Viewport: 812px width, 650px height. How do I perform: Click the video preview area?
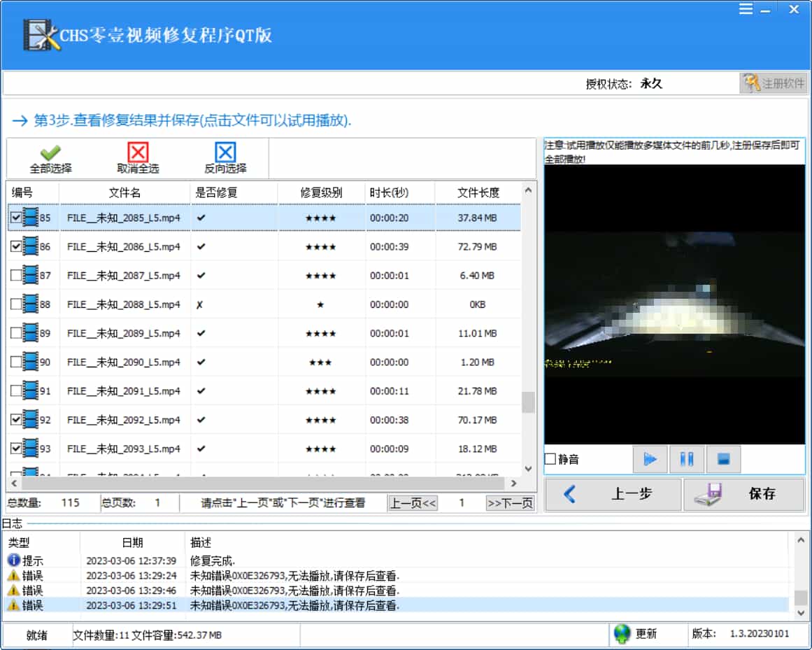674,304
